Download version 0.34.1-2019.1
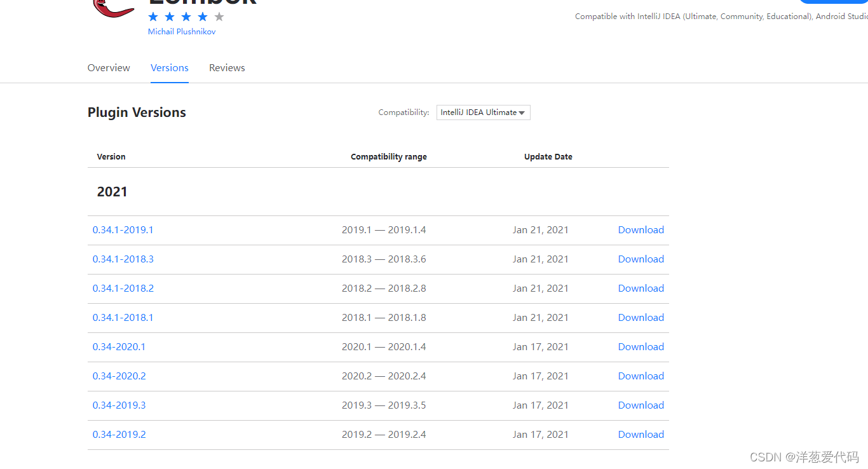The width and height of the screenshot is (868, 469). [x=641, y=230]
